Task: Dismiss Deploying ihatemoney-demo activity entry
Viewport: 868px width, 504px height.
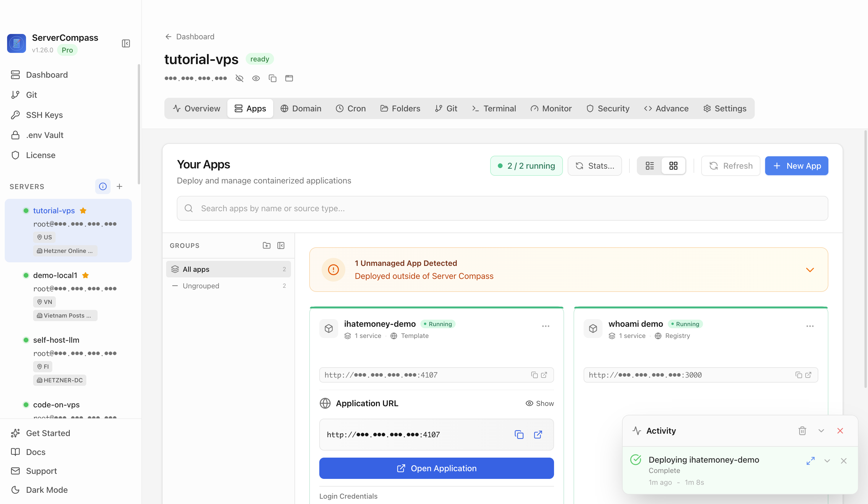Action: pos(843,461)
